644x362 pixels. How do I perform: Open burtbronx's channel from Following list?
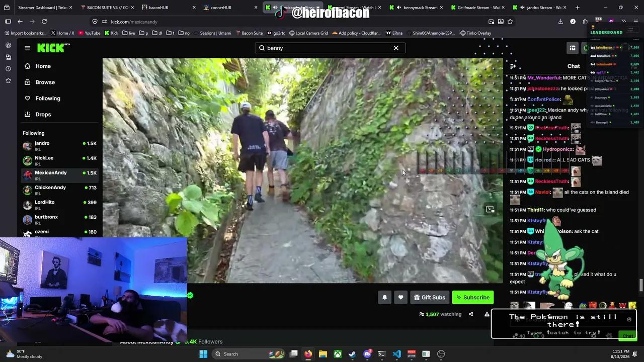[x=60, y=219]
